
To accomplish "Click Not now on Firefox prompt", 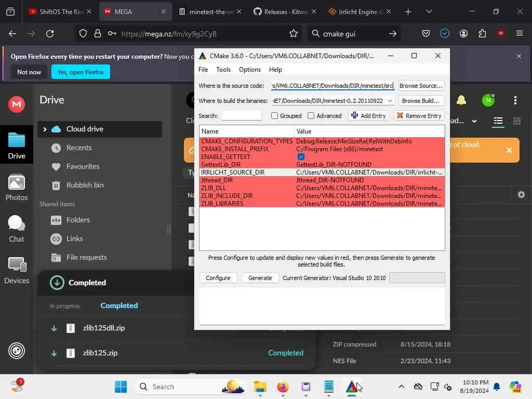I will (29, 72).
